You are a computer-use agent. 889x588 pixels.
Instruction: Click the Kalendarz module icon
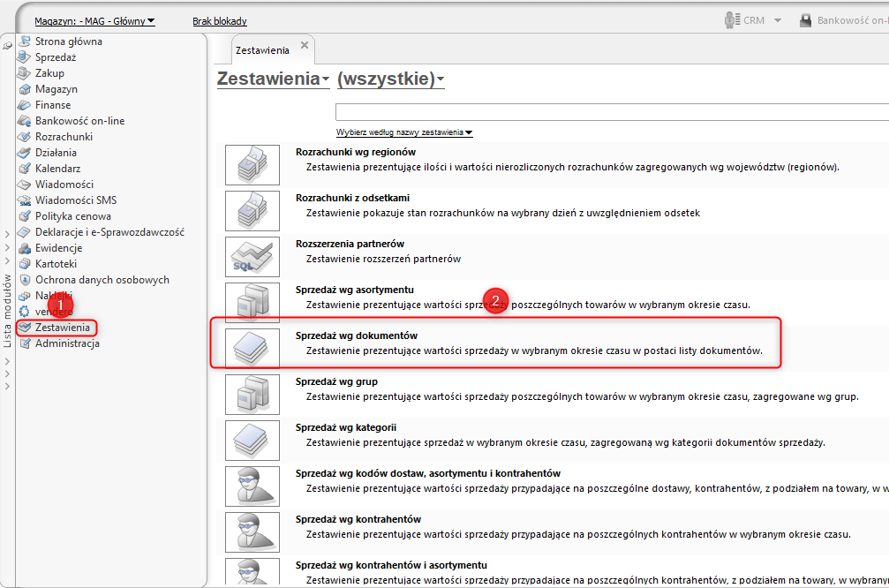(24, 169)
